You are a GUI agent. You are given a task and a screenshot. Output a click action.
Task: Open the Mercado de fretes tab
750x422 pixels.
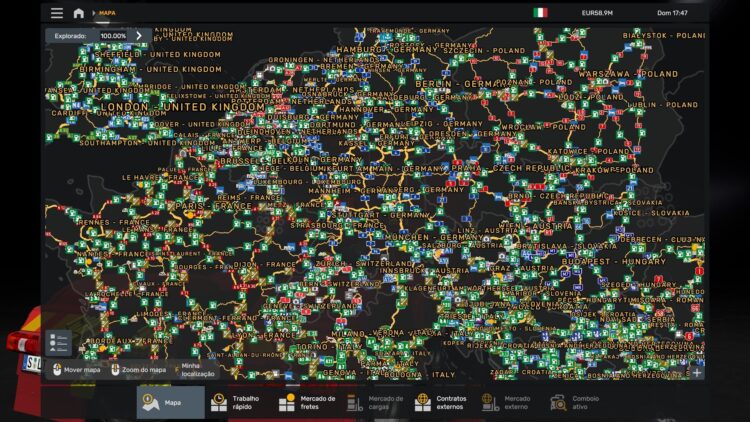pyautogui.click(x=308, y=402)
